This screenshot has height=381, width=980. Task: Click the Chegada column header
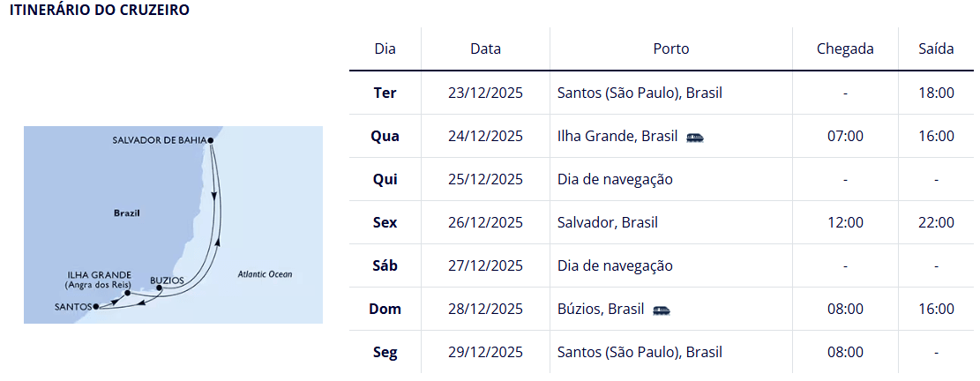(845, 49)
